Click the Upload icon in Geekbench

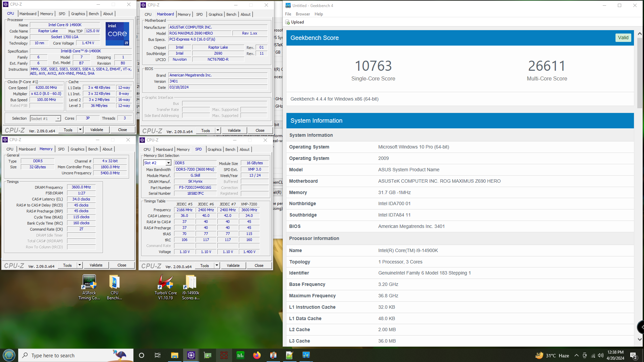[287, 22]
